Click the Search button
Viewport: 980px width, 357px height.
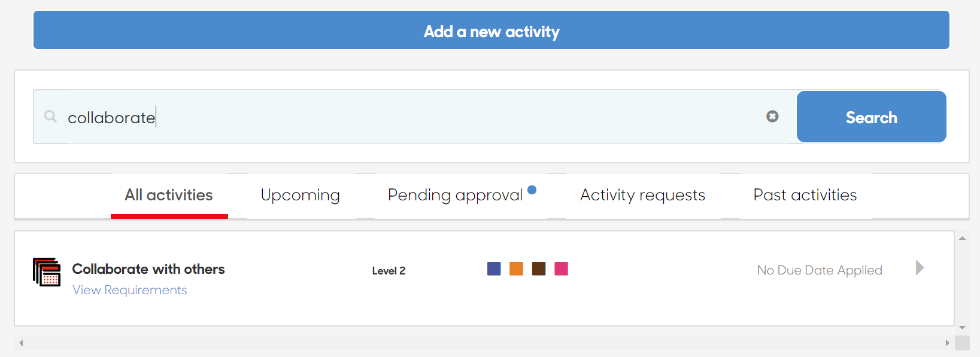point(871,117)
